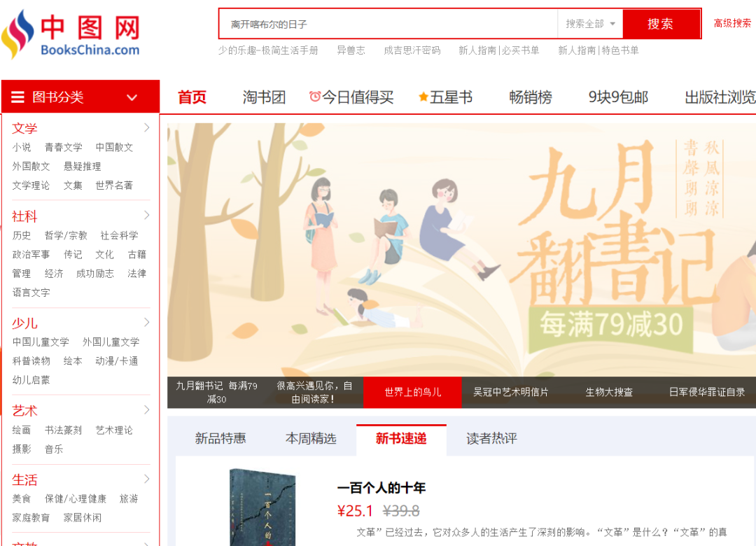Open 青春文学 subcategory
This screenshot has width=756, height=546.
(63, 147)
